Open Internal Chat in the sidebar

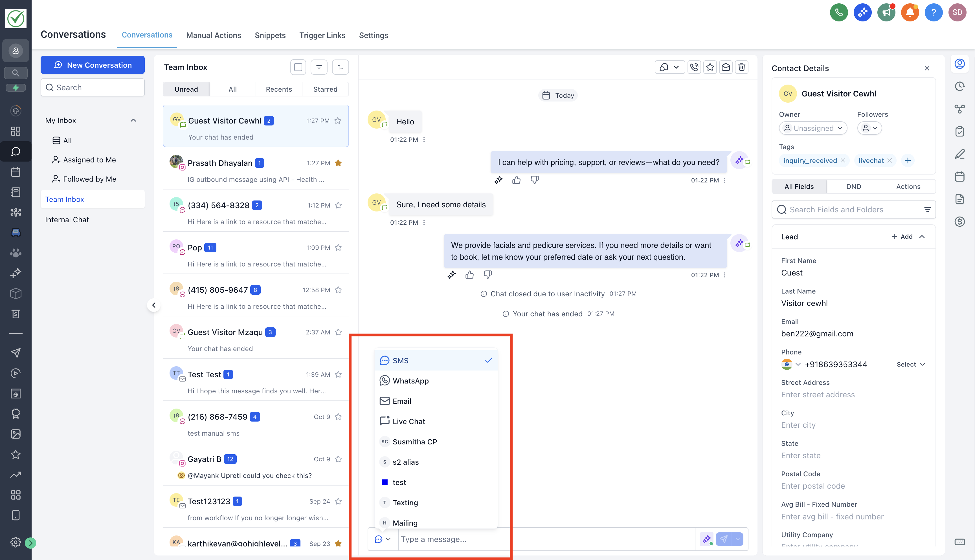click(x=67, y=220)
